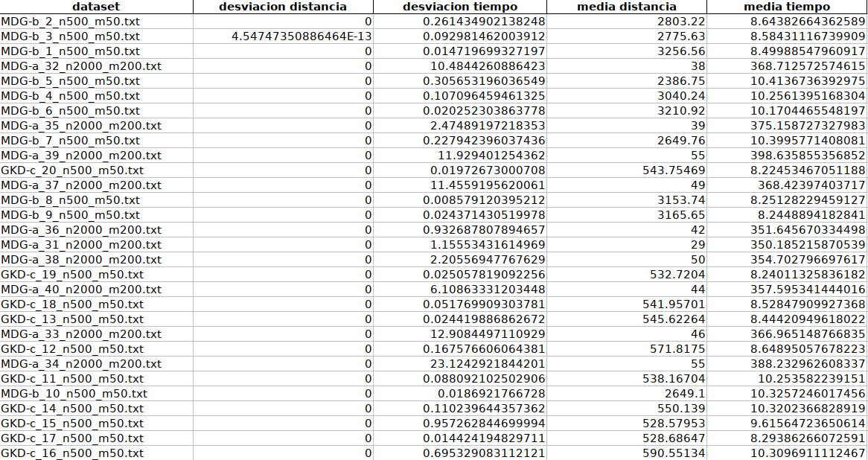
Task: Select media tiempo value 368.712572574615
Action: click(808, 66)
